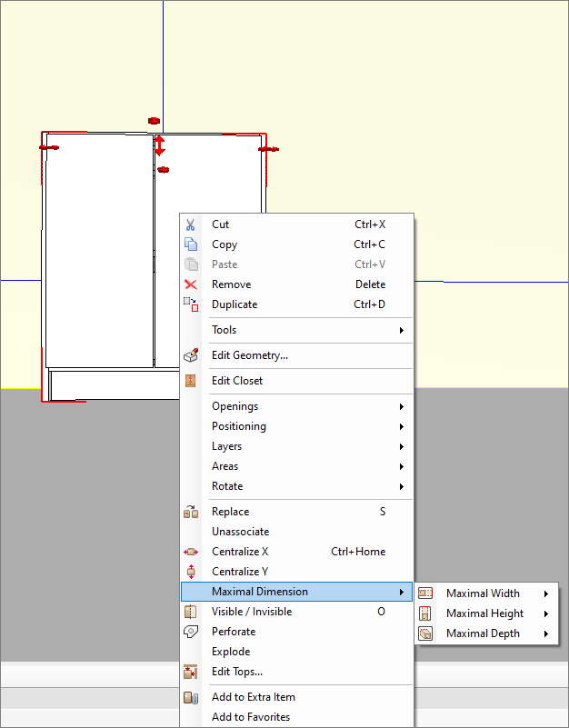Expand the Positioning submenu arrow
569x728 pixels.
coord(402,426)
